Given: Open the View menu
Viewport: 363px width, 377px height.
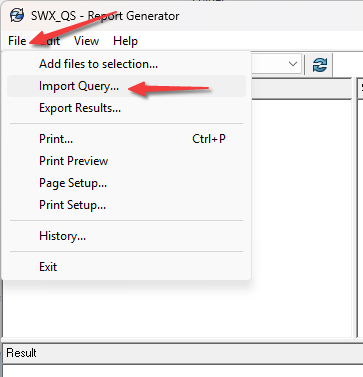Looking at the screenshot, I should tap(86, 41).
